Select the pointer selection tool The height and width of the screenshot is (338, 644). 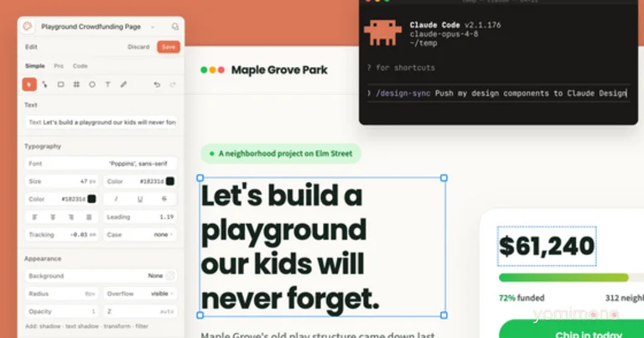(x=29, y=84)
